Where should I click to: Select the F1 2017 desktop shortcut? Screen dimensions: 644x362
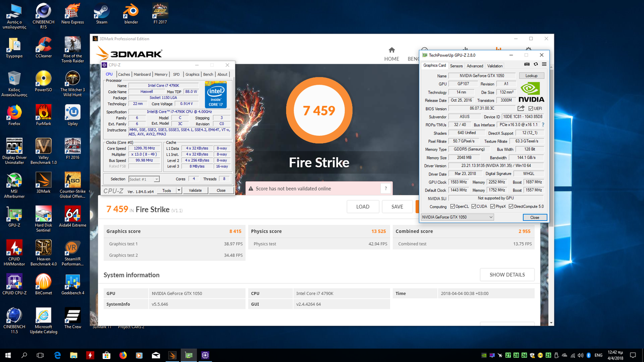pyautogui.click(x=160, y=14)
